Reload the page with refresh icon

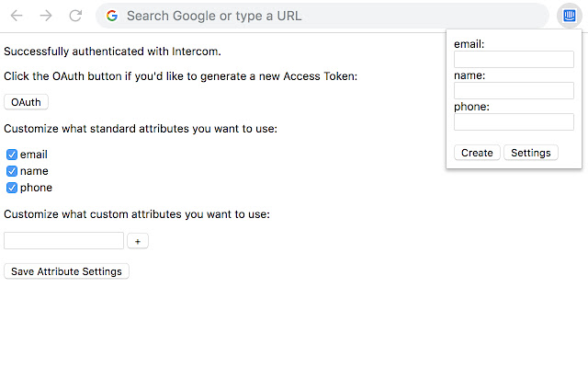click(75, 16)
